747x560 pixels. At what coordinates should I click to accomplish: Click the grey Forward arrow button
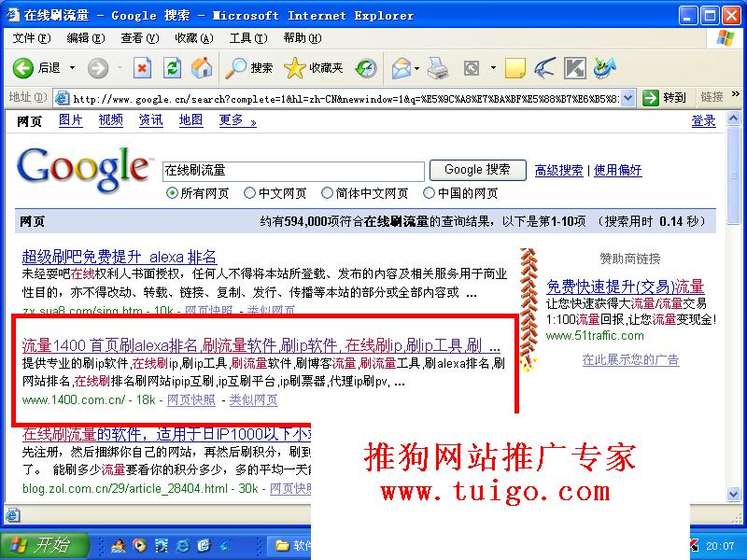coord(98,68)
